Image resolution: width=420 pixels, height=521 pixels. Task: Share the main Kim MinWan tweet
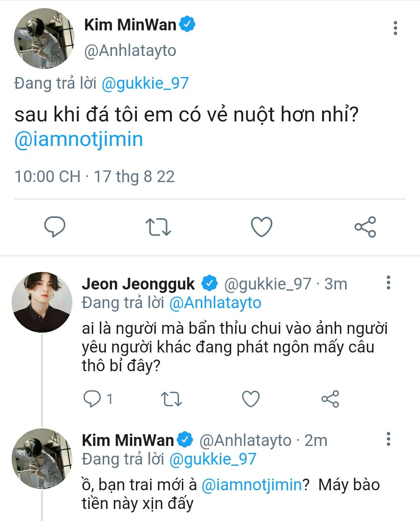[365, 227]
